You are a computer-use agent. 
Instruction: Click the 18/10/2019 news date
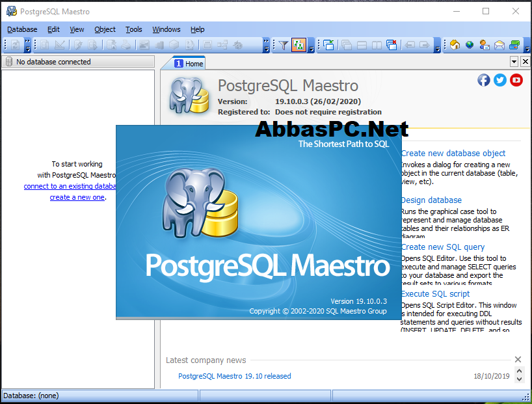[x=491, y=376]
